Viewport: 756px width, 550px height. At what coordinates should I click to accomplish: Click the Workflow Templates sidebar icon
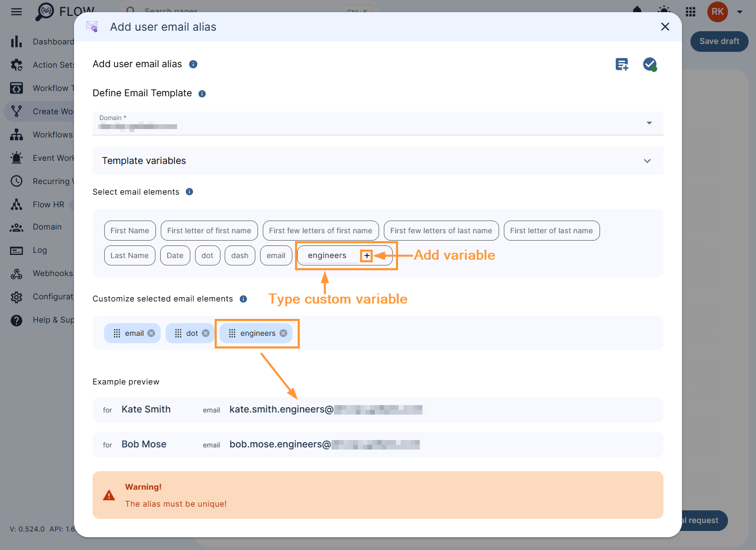click(16, 88)
